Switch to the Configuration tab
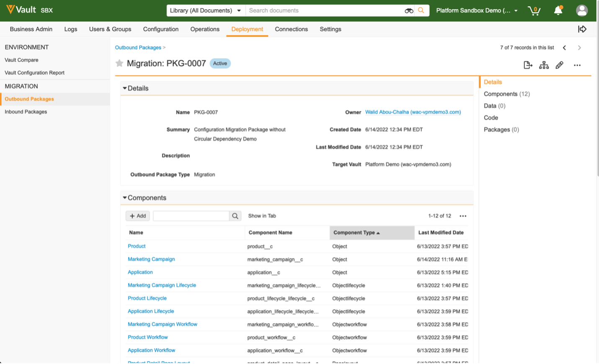Image resolution: width=599 pixels, height=364 pixels. point(161,29)
